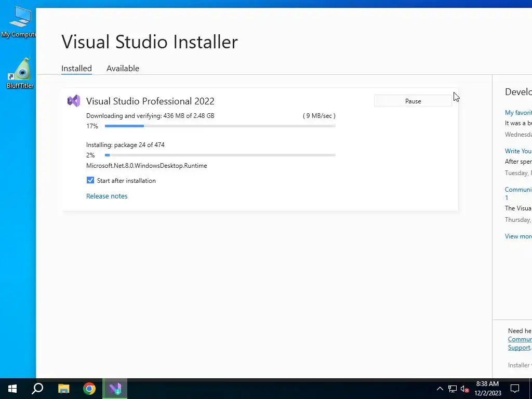
Task: Click the downloading progress bar at 17%
Action: tap(220, 126)
